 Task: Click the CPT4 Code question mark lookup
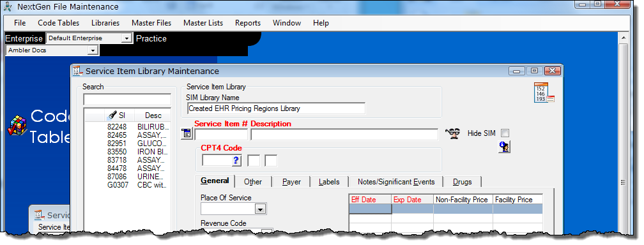(x=236, y=161)
